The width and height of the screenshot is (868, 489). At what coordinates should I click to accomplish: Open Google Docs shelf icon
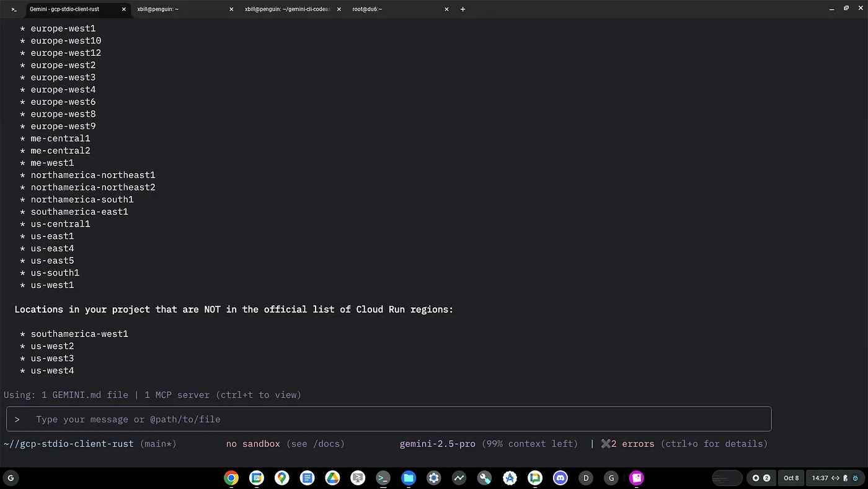point(307,478)
